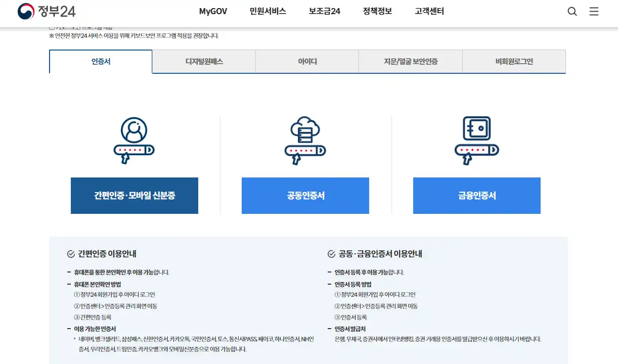Select the 비회원로그인 tab
The image size is (618, 364).
(514, 61)
